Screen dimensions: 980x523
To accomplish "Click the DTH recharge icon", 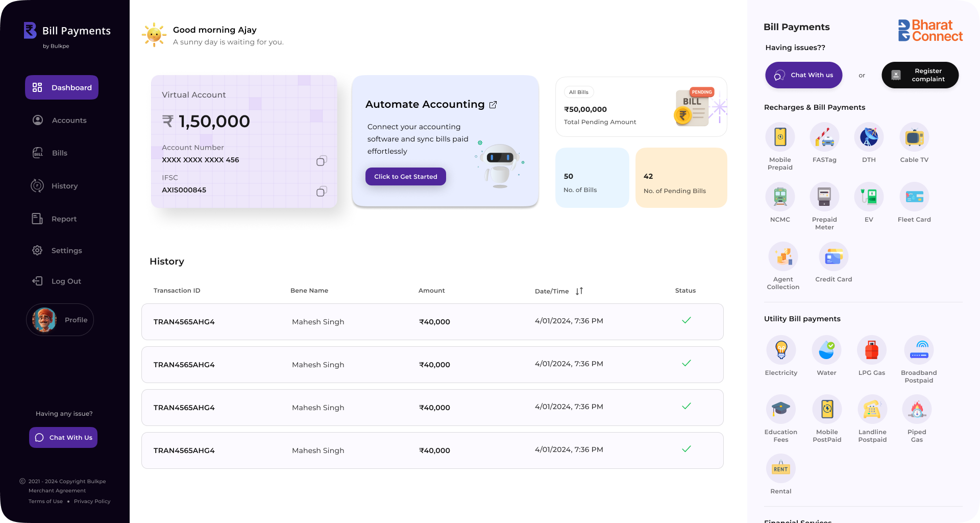I will pyautogui.click(x=869, y=136).
